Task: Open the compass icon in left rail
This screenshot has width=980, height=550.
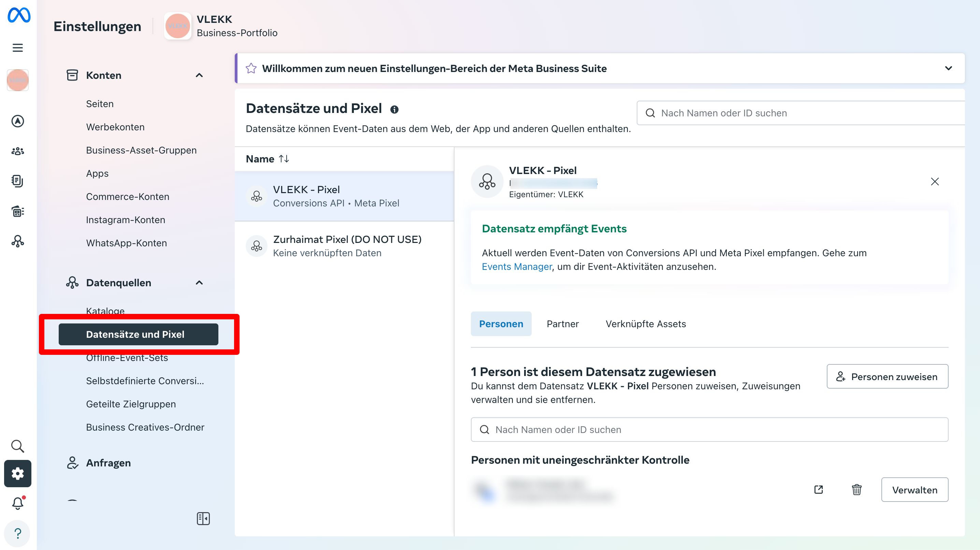Action: click(17, 121)
